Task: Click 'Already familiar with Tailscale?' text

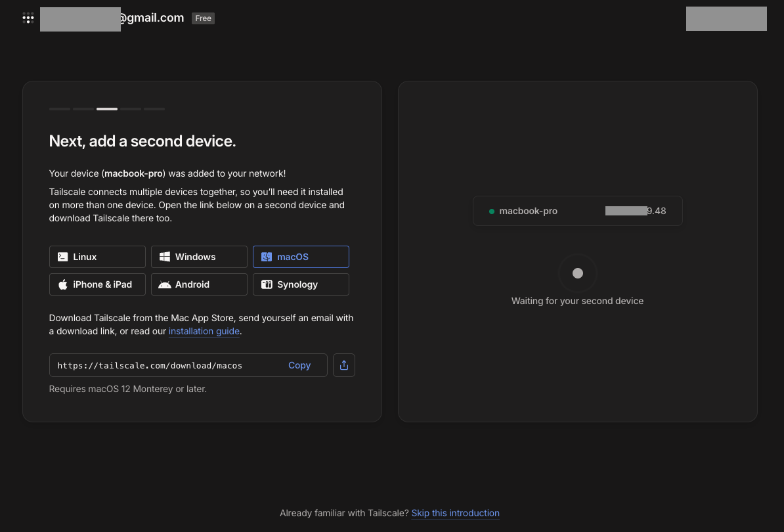Action: click(x=344, y=513)
